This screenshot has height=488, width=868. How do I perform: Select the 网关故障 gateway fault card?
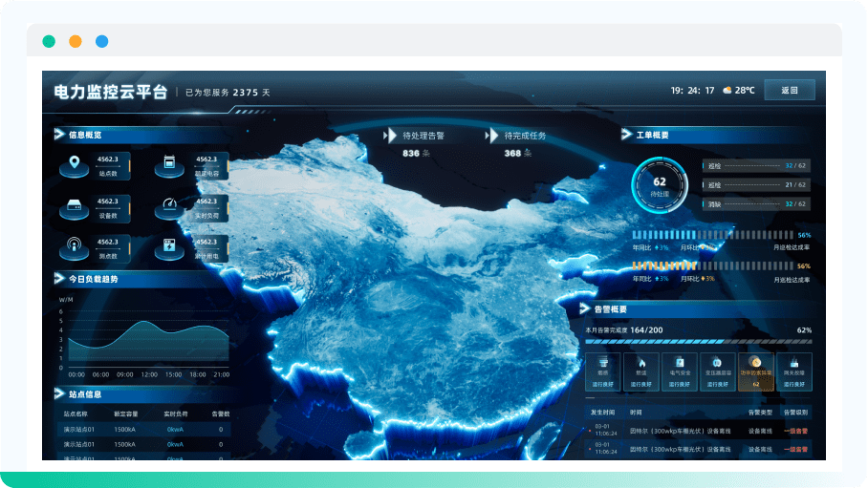point(793,371)
